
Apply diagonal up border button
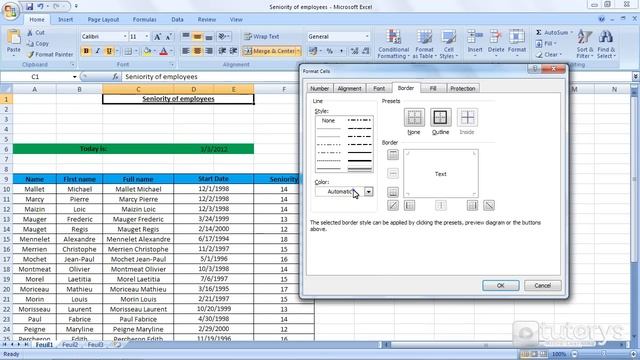pyautogui.click(x=393, y=205)
